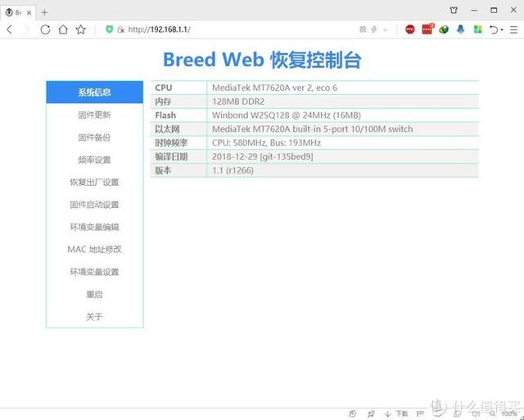Viewport: 524px width, 420px height.
Task: Open the colorful grid apps extension
Action: click(x=478, y=29)
